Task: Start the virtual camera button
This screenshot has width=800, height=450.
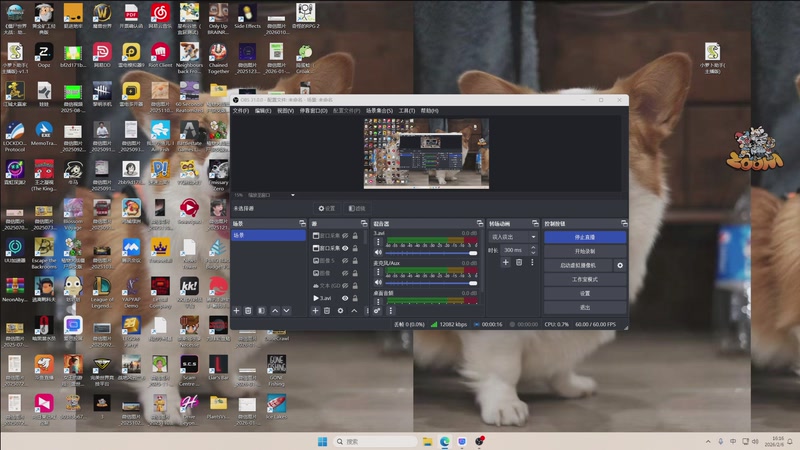Action: 578,265
